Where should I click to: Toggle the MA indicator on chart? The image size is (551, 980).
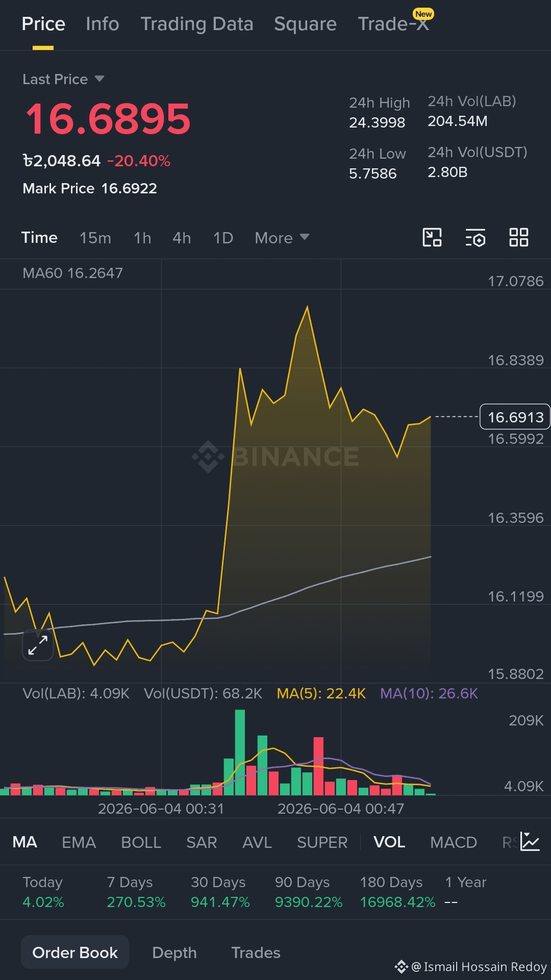pyautogui.click(x=25, y=842)
